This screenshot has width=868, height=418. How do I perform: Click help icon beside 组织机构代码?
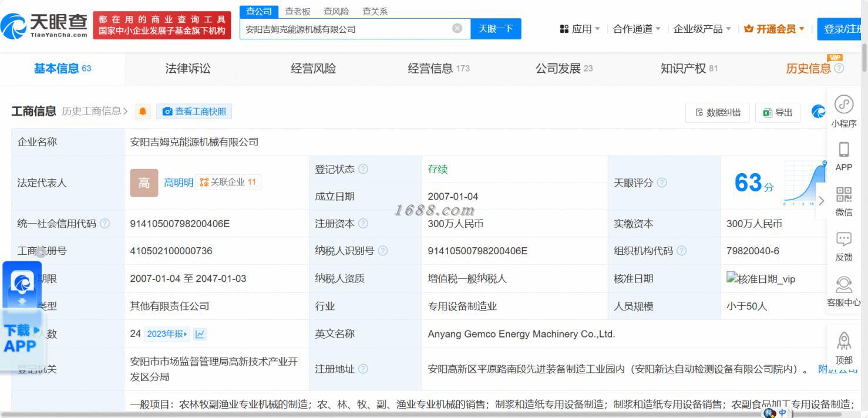(x=681, y=251)
